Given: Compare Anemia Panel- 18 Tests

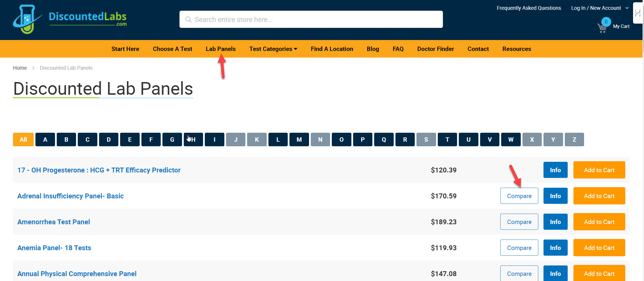Looking at the screenshot, I should point(519,248).
